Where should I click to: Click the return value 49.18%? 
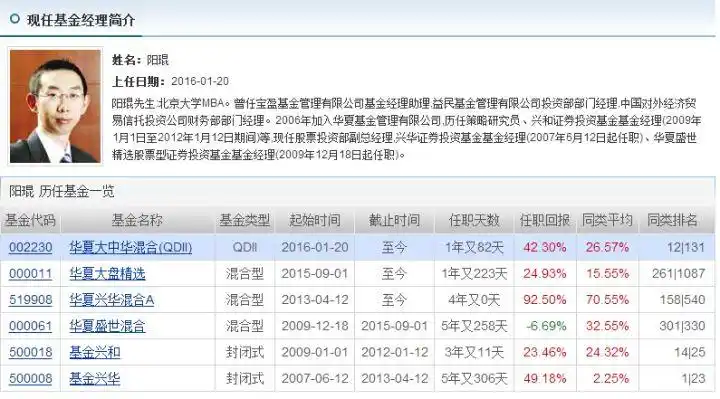[x=545, y=378]
